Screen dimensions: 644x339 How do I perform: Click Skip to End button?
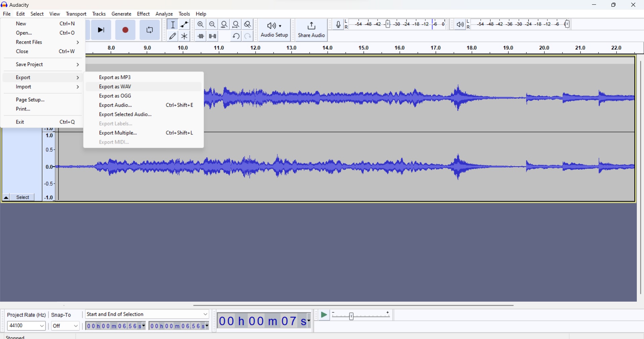(101, 30)
